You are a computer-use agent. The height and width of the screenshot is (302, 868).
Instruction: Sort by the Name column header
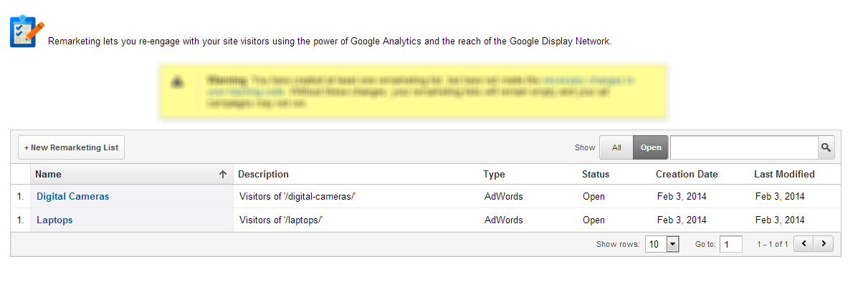tap(49, 175)
